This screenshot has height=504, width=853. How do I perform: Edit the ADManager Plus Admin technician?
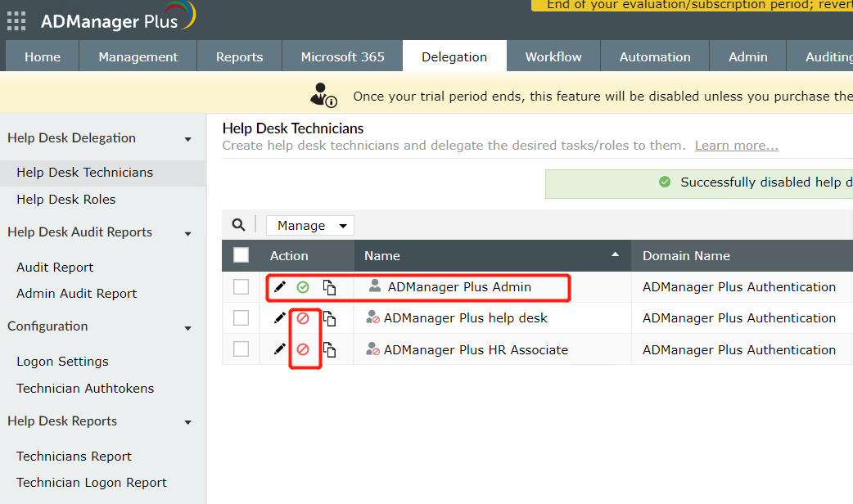(280, 287)
